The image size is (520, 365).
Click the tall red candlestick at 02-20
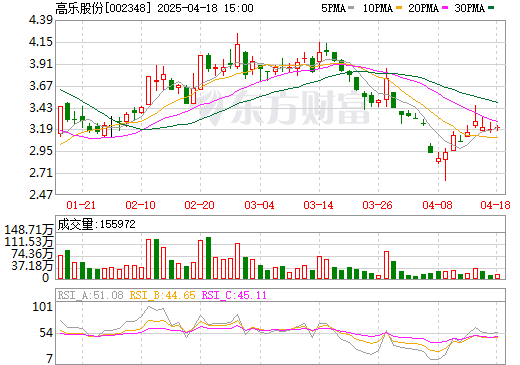point(200,72)
